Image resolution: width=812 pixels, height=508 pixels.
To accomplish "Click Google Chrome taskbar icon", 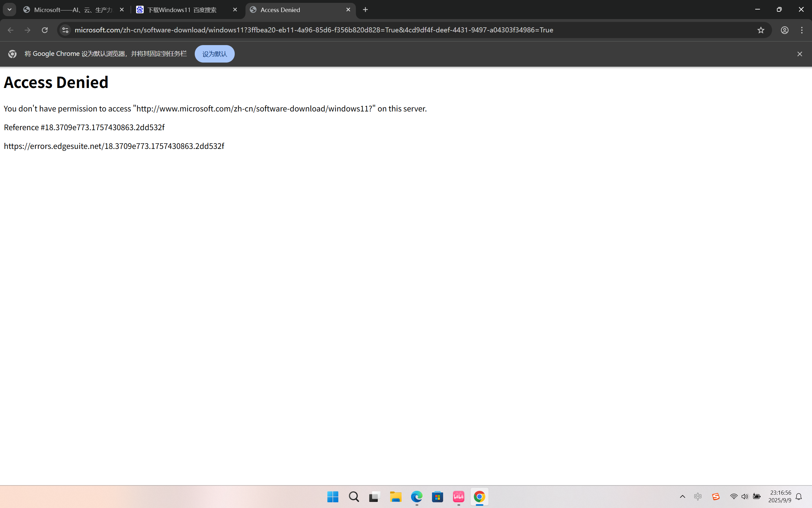I will coord(480,497).
